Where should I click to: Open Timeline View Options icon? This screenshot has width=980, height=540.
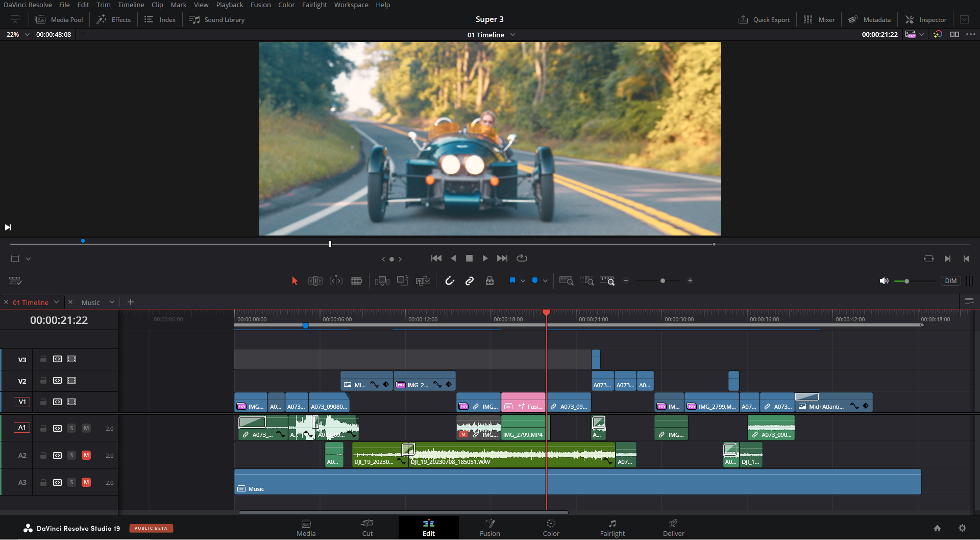pyautogui.click(x=15, y=281)
